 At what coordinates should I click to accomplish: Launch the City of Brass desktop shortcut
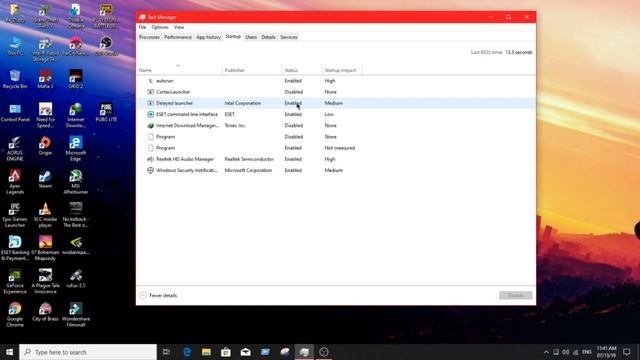tap(45, 312)
